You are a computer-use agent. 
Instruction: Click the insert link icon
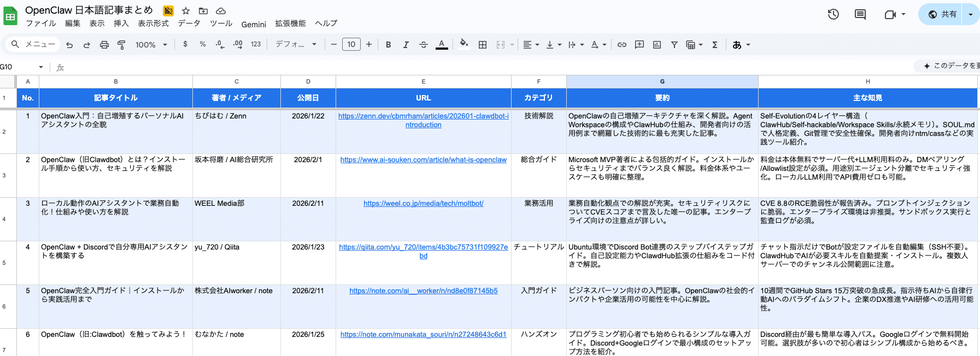[621, 45]
